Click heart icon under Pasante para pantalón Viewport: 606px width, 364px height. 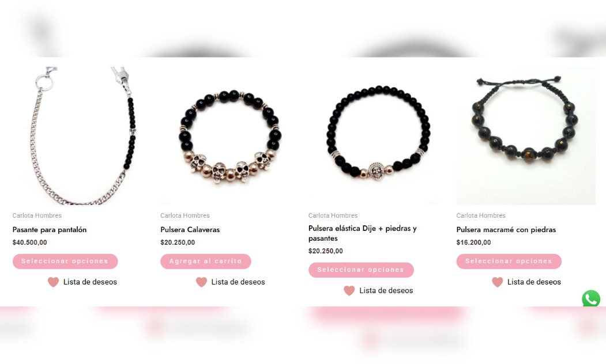pyautogui.click(x=53, y=282)
